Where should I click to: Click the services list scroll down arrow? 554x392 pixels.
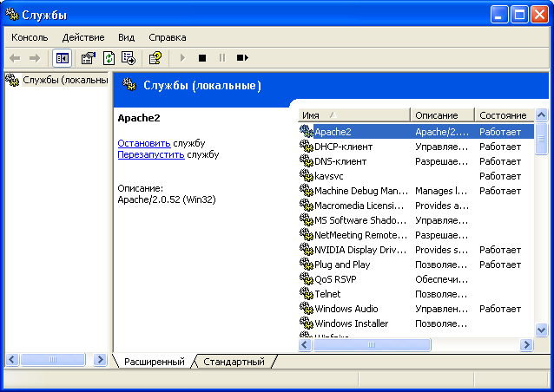point(541,330)
